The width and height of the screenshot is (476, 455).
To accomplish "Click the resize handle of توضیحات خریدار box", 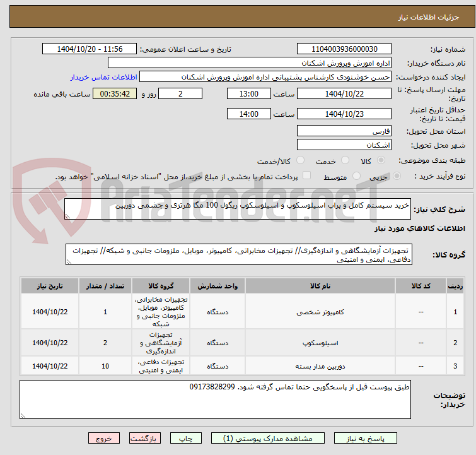I will [23, 415].
